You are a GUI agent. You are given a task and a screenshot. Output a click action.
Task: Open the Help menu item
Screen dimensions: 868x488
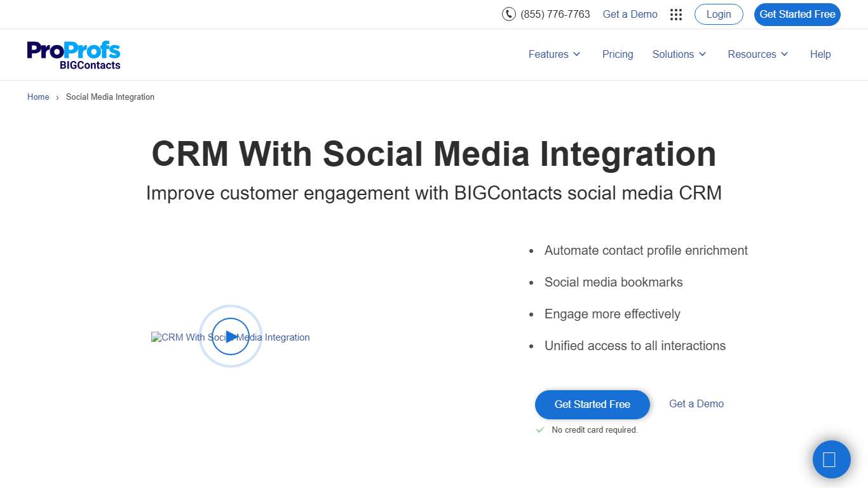pyautogui.click(x=820, y=55)
